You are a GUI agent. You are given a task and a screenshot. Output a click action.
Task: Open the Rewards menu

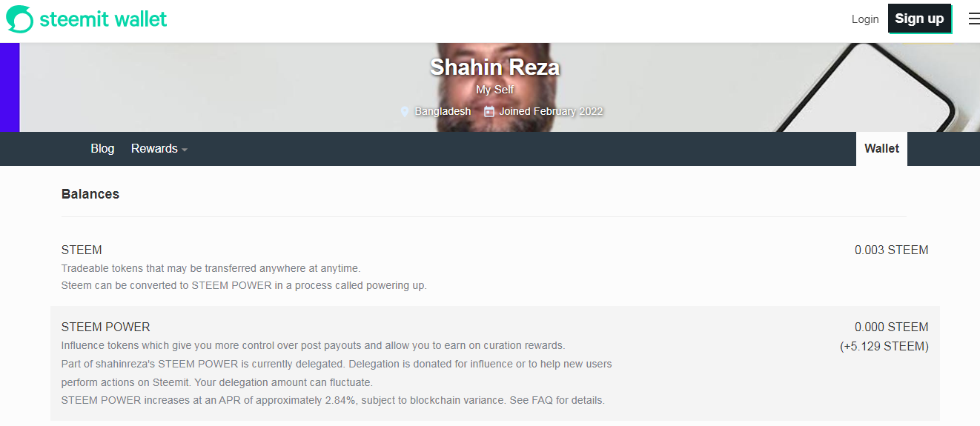click(159, 149)
